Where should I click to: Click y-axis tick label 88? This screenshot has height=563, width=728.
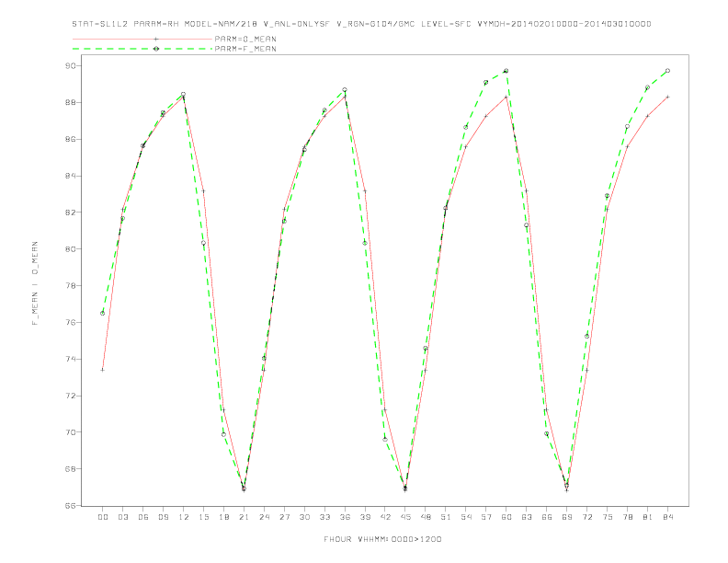[x=71, y=103]
